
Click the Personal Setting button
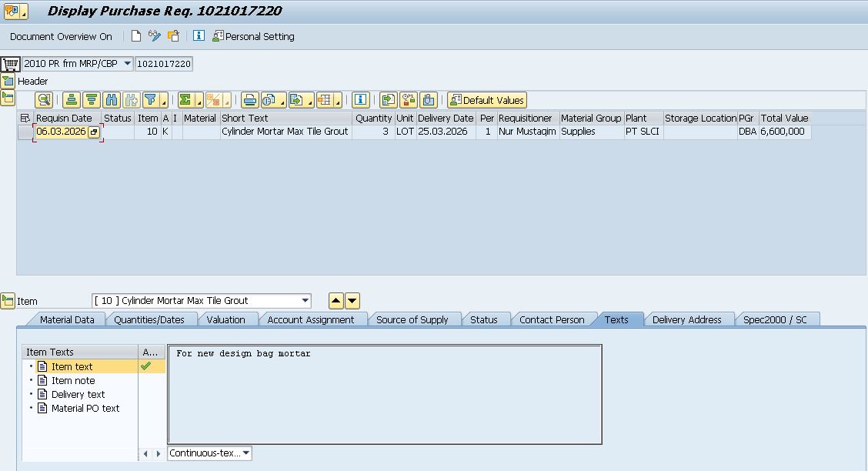tap(253, 36)
